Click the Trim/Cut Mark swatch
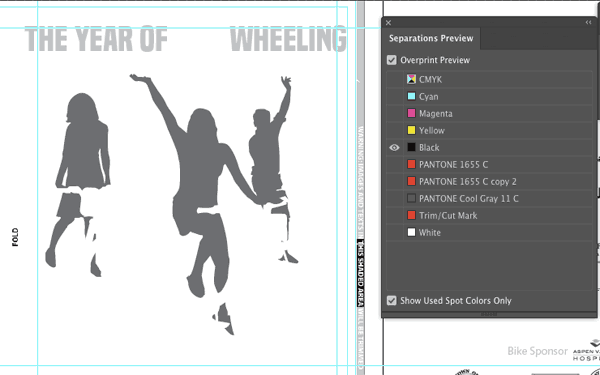 pos(411,215)
